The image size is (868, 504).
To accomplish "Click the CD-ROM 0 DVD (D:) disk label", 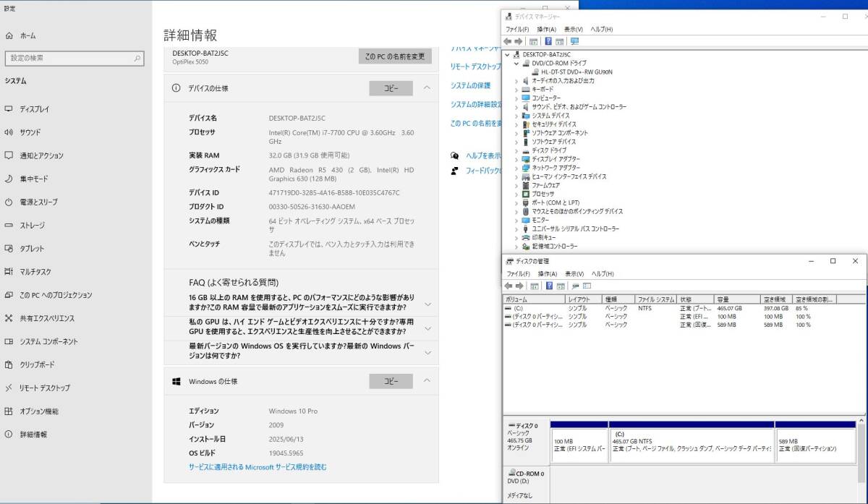I will tap(526, 484).
